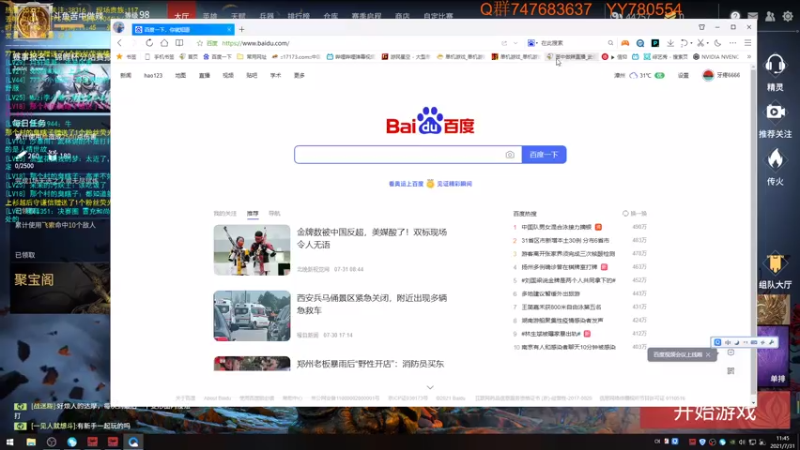800x450 pixels.
Task: Open the shooting athletes news thumbnail
Action: (252, 250)
